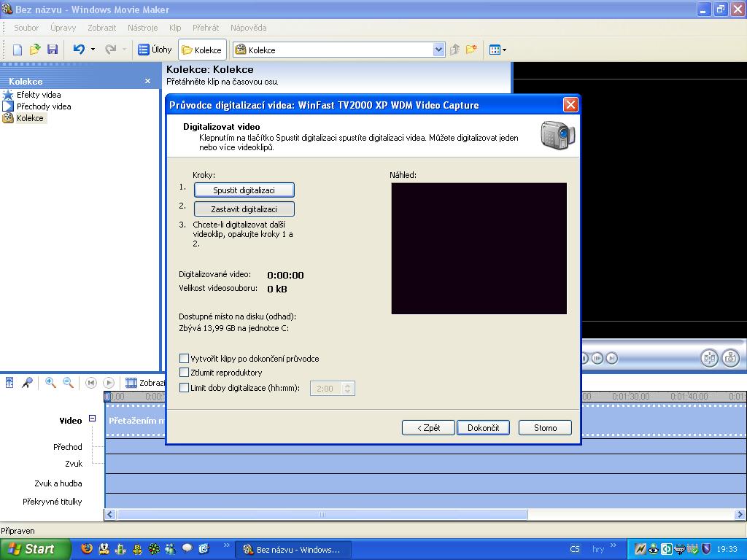Open the Nástroje menu
The width and height of the screenshot is (747, 560).
pos(142,28)
